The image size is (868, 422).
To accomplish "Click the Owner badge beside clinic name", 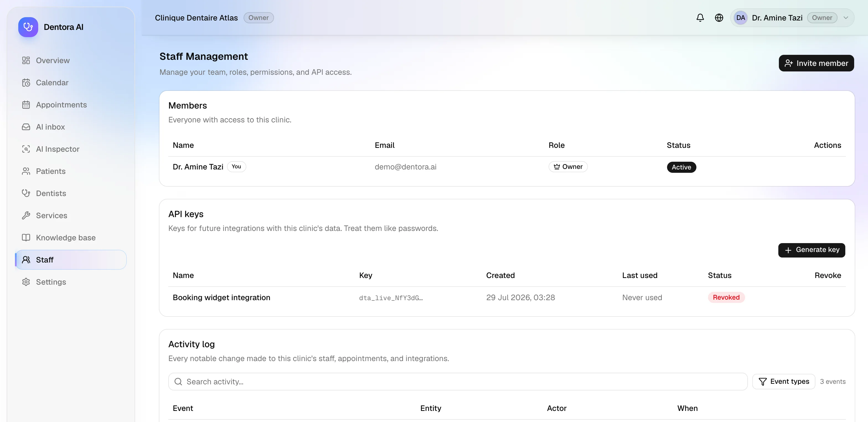I will (x=259, y=18).
